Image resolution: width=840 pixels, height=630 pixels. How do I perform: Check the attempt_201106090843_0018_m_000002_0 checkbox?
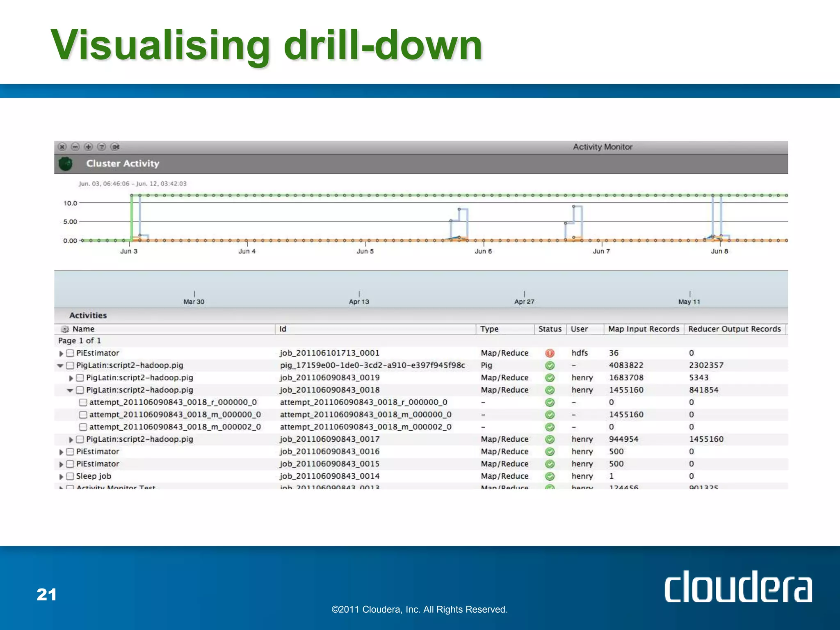tap(83, 427)
